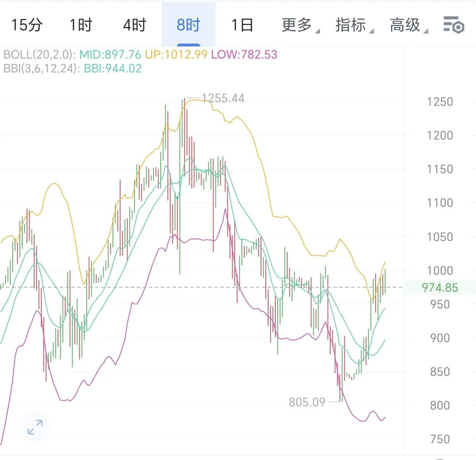This screenshot has width=476, height=460.
Task: Select the 15分 timeframe tab
Action: coord(27,25)
